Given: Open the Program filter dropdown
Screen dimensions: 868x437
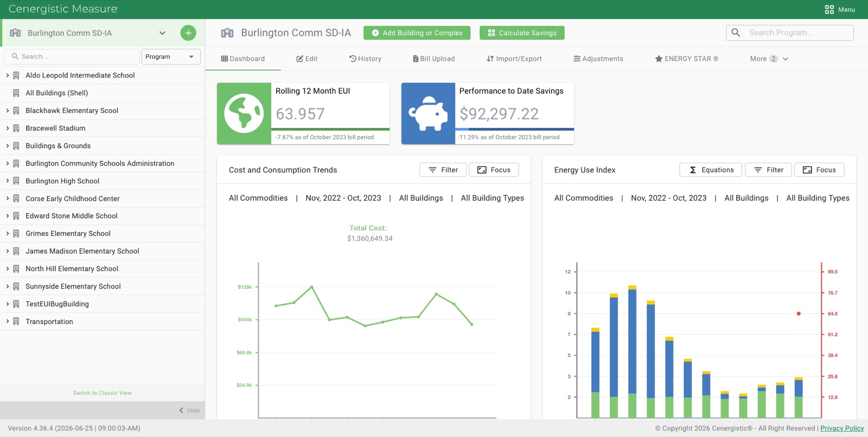Looking at the screenshot, I should (x=171, y=56).
